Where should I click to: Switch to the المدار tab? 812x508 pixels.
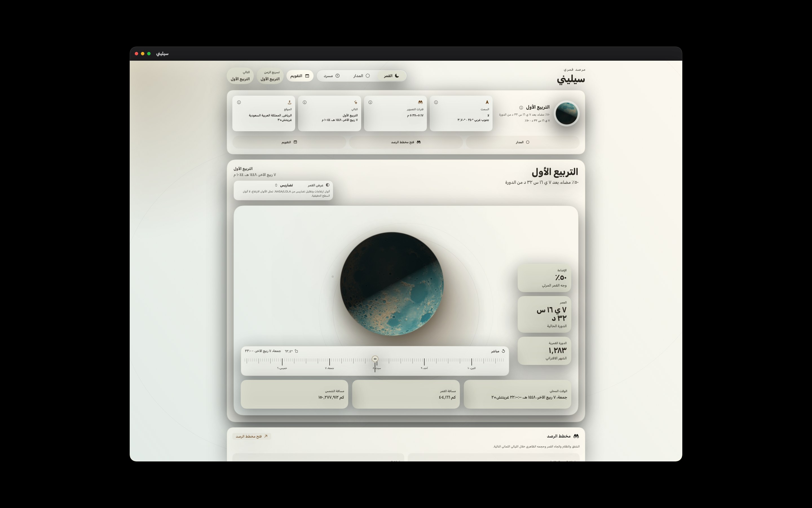click(x=361, y=76)
